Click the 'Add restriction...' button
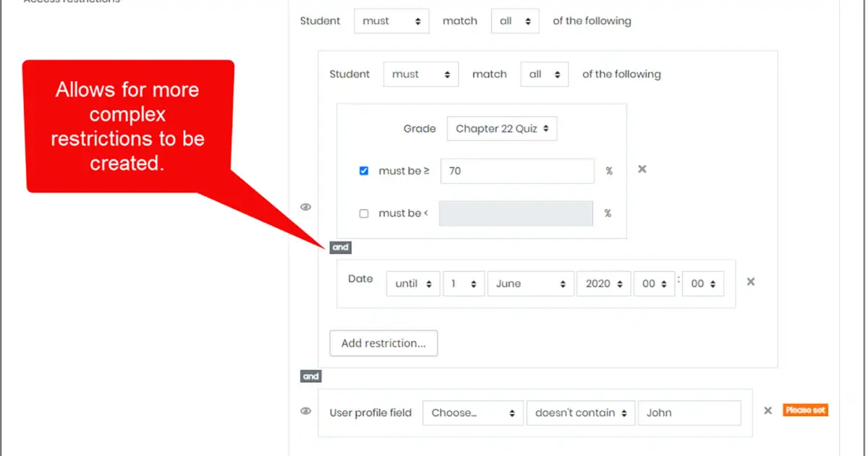The image size is (868, 456). pos(383,343)
